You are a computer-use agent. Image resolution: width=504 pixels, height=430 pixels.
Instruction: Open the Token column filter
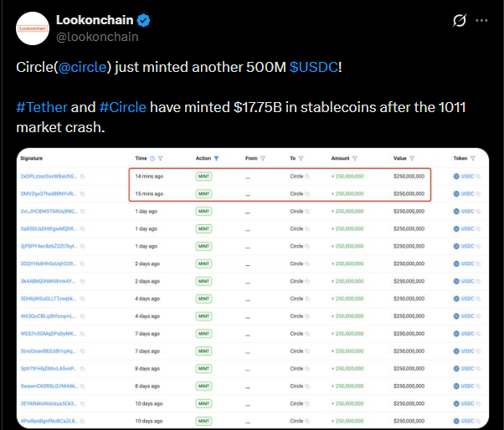point(471,158)
